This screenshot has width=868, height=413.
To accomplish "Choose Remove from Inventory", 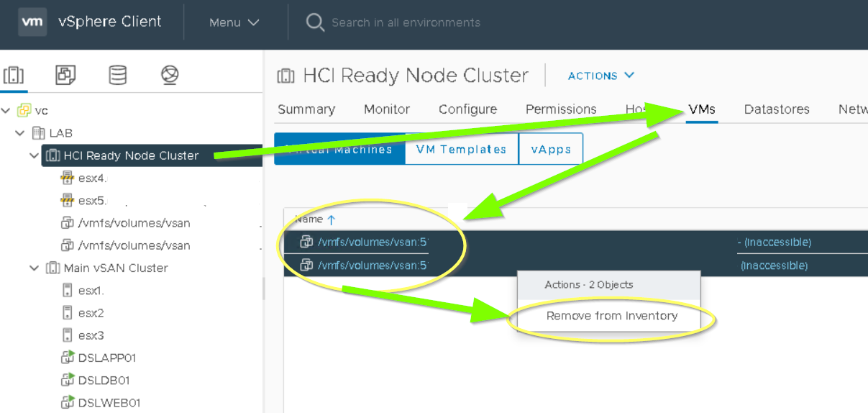I will point(612,316).
